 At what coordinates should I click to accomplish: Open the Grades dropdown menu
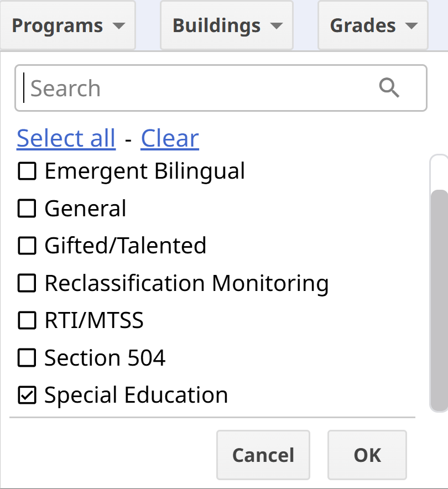tap(372, 26)
